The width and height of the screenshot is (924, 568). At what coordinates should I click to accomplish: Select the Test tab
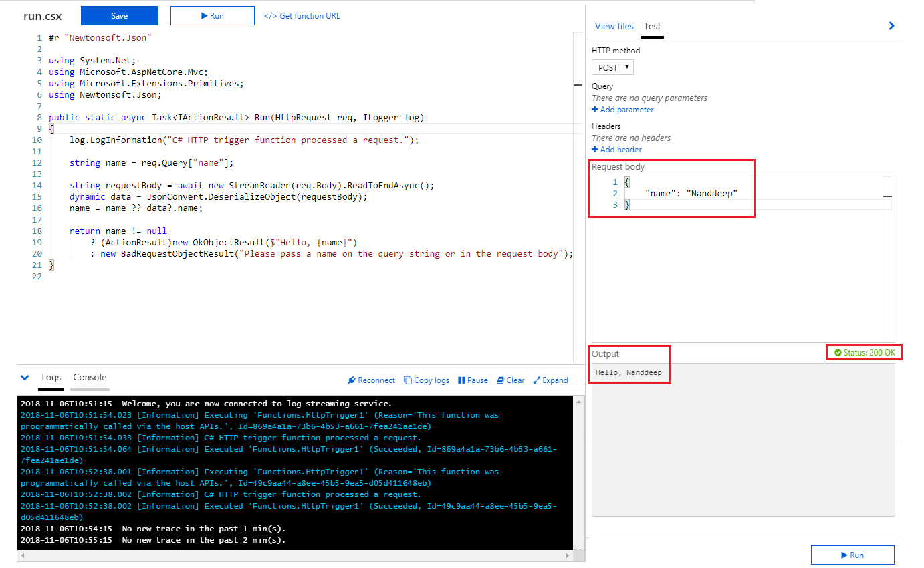652,27
